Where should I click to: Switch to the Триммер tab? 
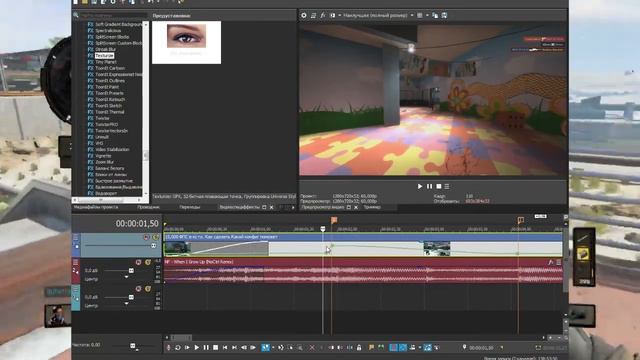tap(372, 207)
